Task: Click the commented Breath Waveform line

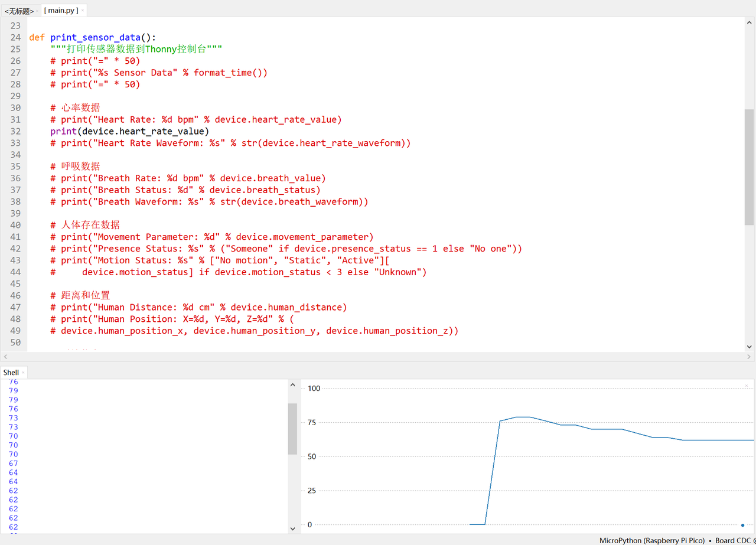Action: click(209, 201)
